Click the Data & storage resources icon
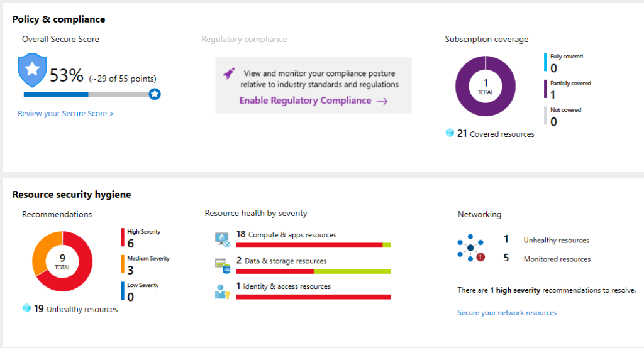 (x=223, y=265)
